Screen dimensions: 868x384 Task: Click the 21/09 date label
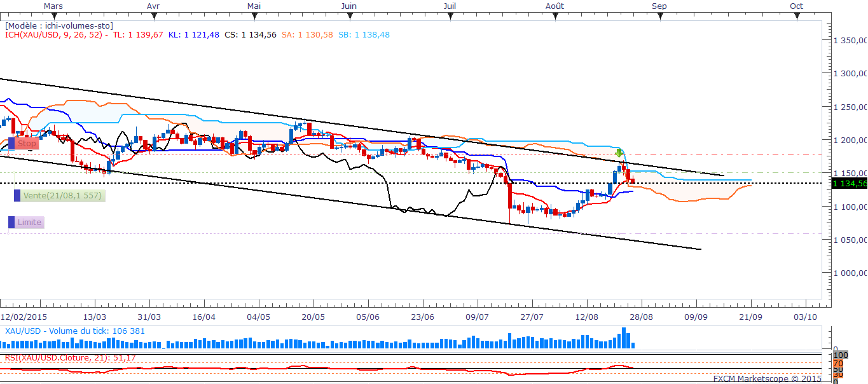tap(750, 316)
